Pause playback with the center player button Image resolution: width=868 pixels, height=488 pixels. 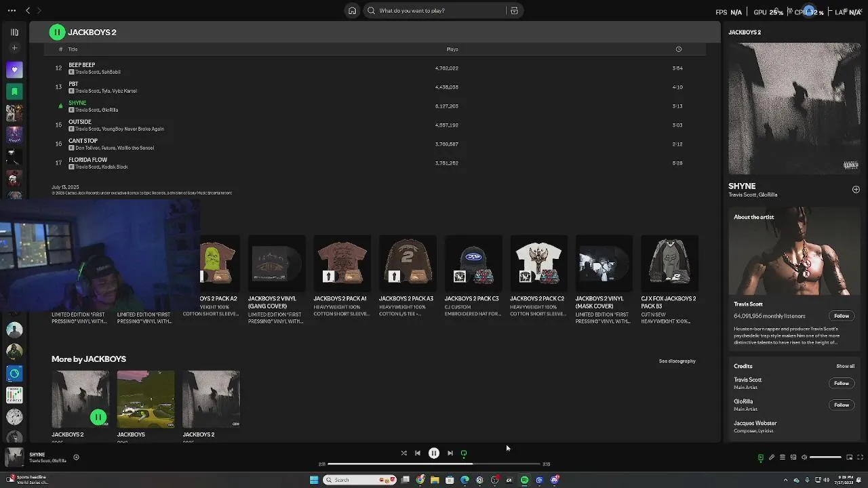434,453
